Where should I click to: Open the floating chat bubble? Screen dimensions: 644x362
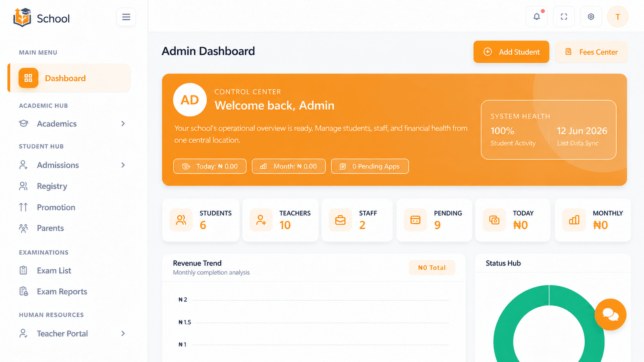(610, 314)
